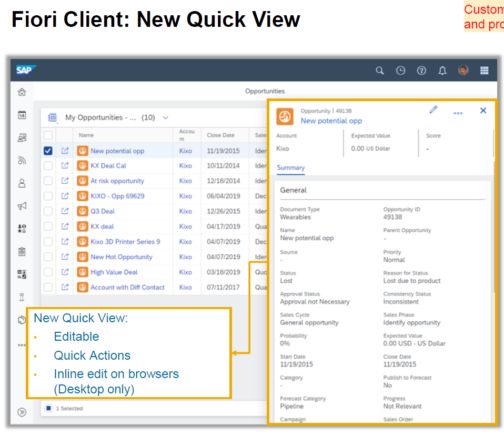Open the search icon in SAP header
Viewport: 504px width, 435px height.
[x=380, y=71]
